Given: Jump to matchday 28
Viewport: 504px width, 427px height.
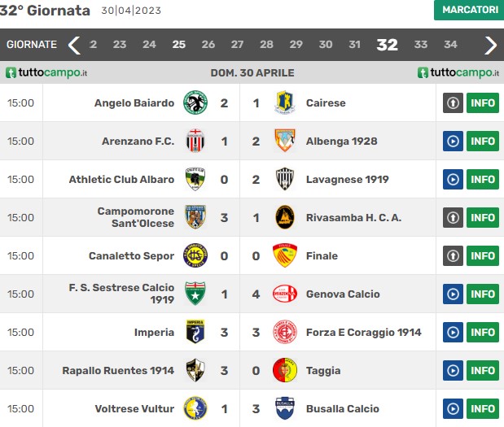Looking at the screenshot, I should [266, 44].
